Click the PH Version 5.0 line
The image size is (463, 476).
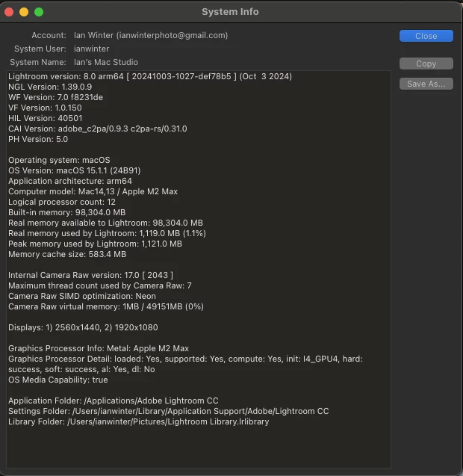[38, 139]
